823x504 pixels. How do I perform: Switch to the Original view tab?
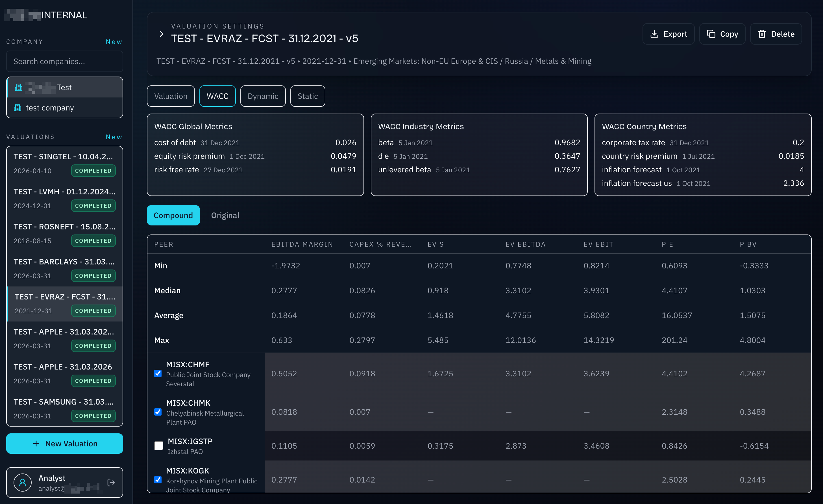pyautogui.click(x=225, y=216)
